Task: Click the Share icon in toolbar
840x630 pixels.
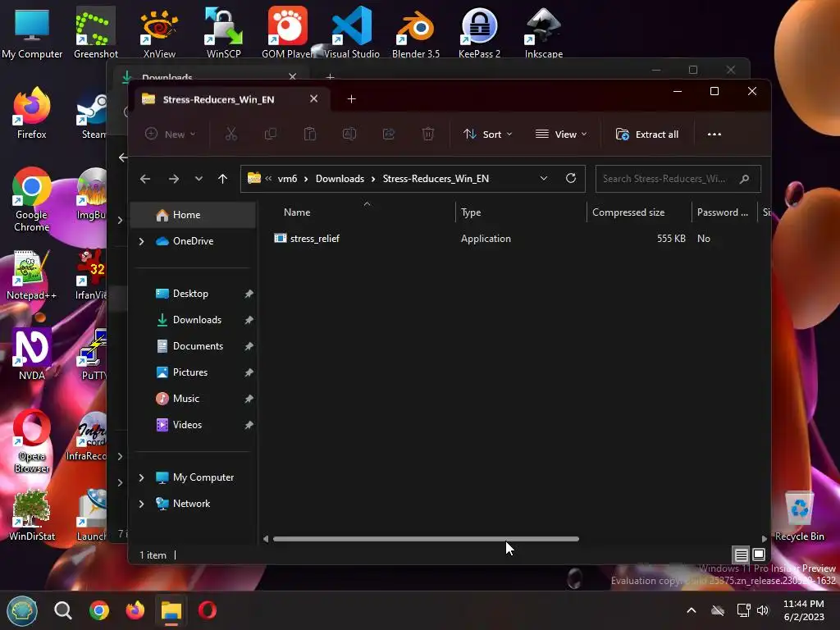Action: [388, 134]
